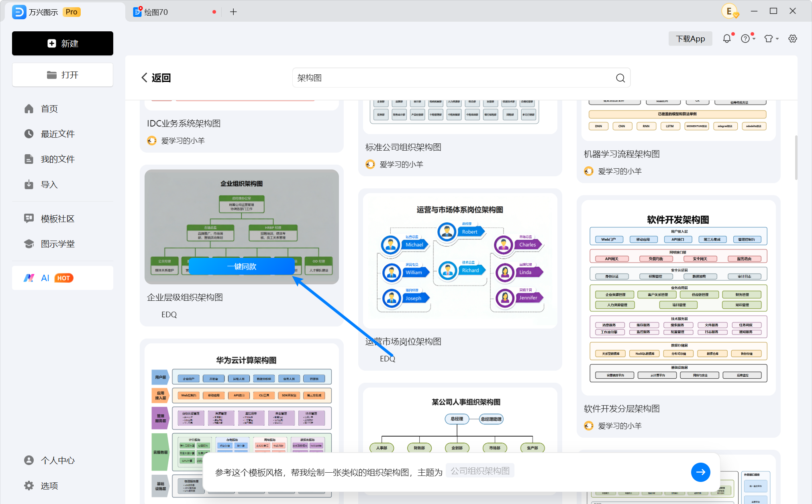Screen dimensions: 812x504
Task: Click the 打开 (Open) button
Action: point(63,75)
